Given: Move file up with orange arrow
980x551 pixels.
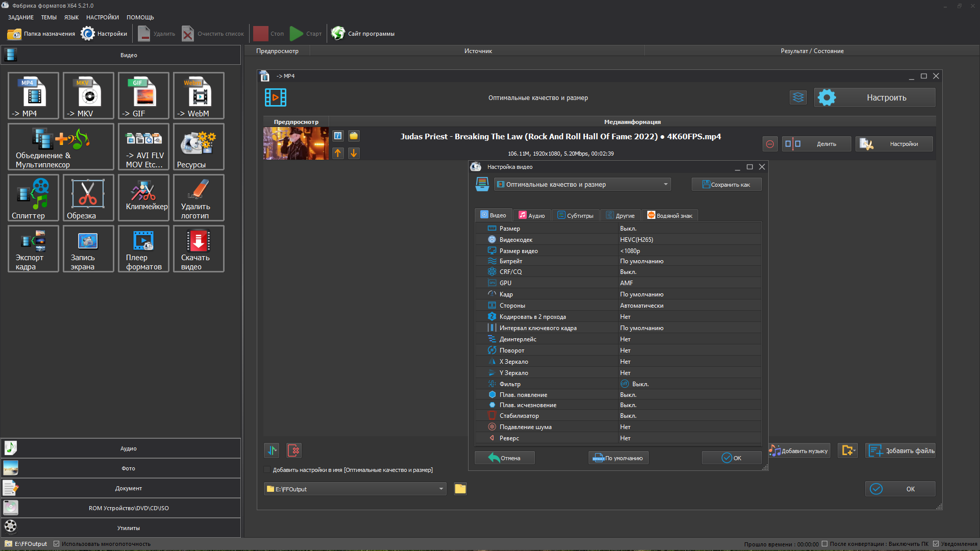Looking at the screenshot, I should pyautogui.click(x=338, y=153).
